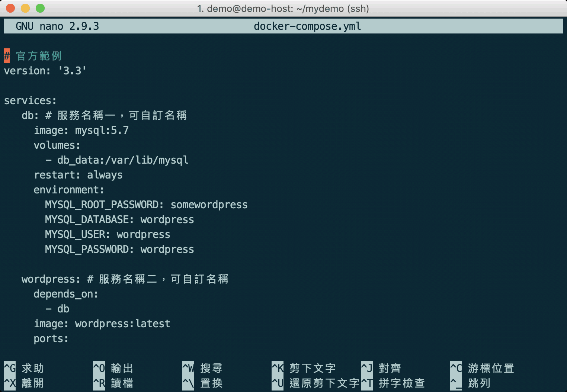Screen dimensions: 567x392
Task: Click the ^G 求助 help shortcut
Action: tap(24, 368)
